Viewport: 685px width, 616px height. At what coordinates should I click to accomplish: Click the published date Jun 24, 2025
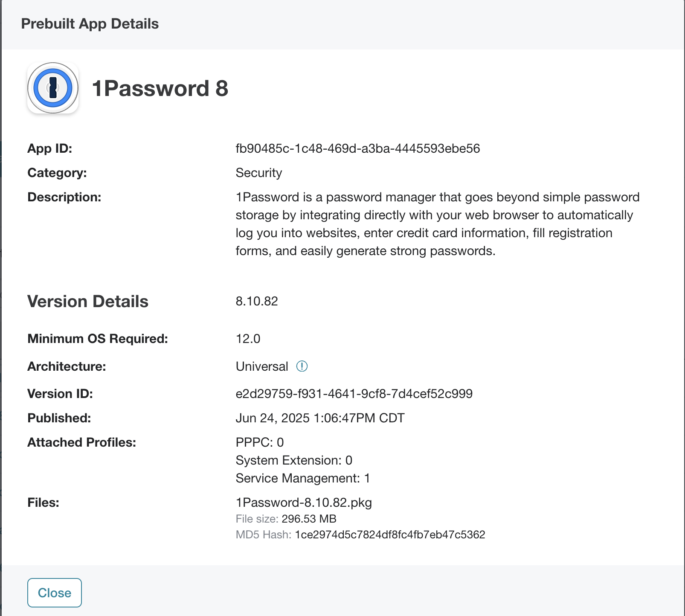(x=320, y=418)
